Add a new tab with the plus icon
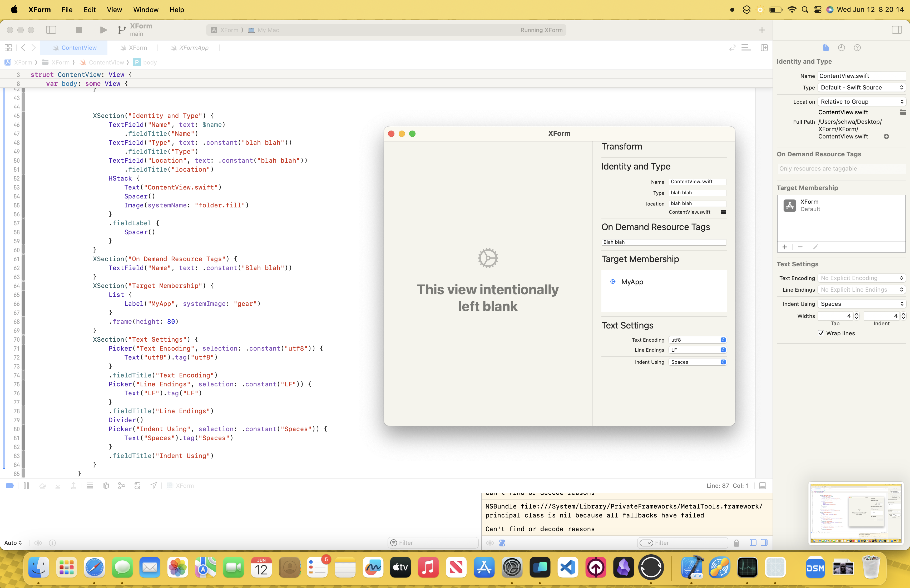Screen dimensions: 910x588 point(762,30)
